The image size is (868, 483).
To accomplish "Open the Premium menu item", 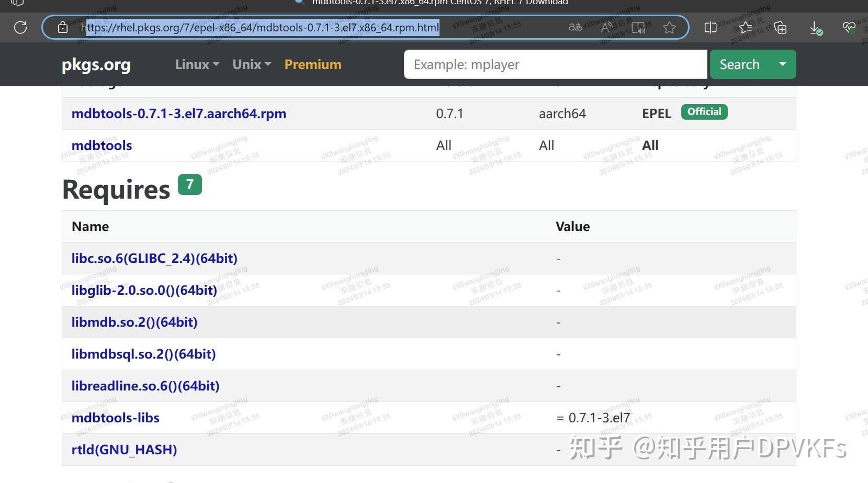I will 312,64.
